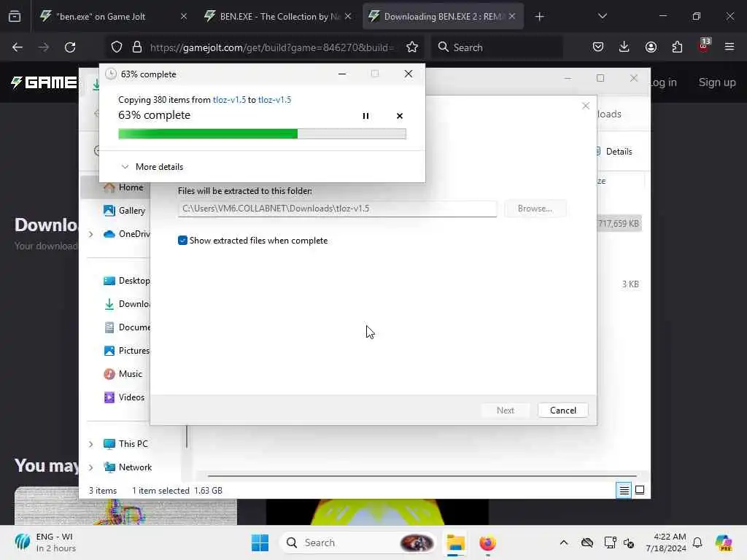Select OneDrive in Explorer sidebar

126,234
